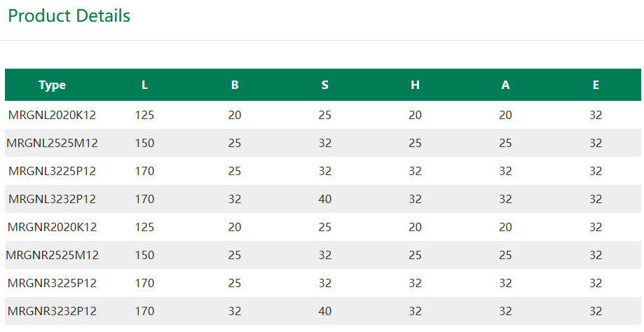Select the MRGNR2020K12 type cell
The image size is (644, 332).
(x=52, y=227)
